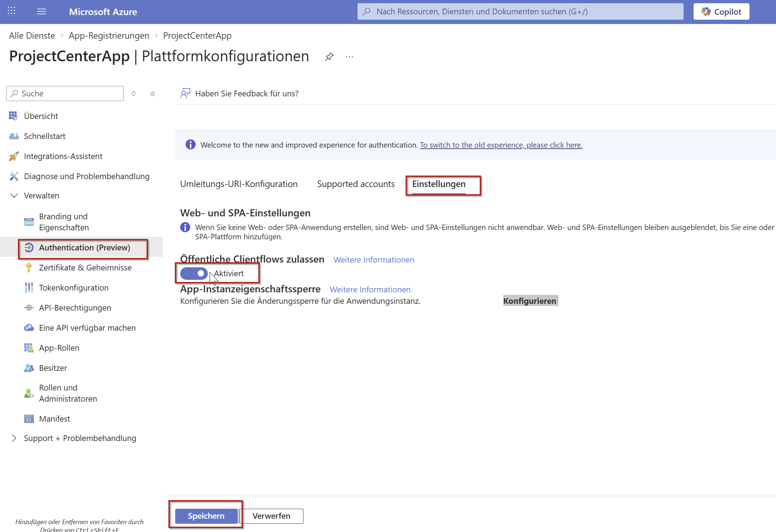Click the ProjectCenterApp breadcrumb
The image size is (776, 532).
(x=197, y=35)
